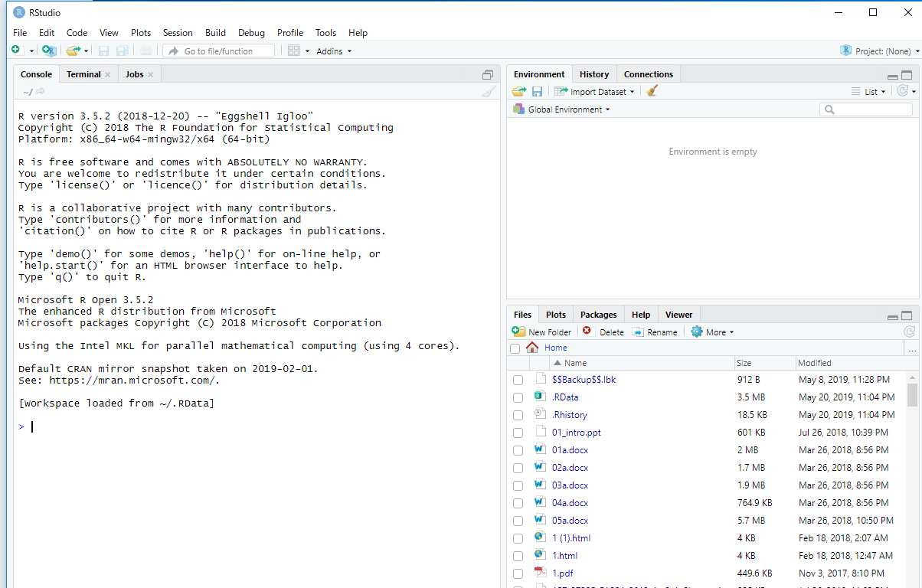This screenshot has height=588, width=922.
Task: Tick the checkbox for .RData
Action: pos(518,397)
